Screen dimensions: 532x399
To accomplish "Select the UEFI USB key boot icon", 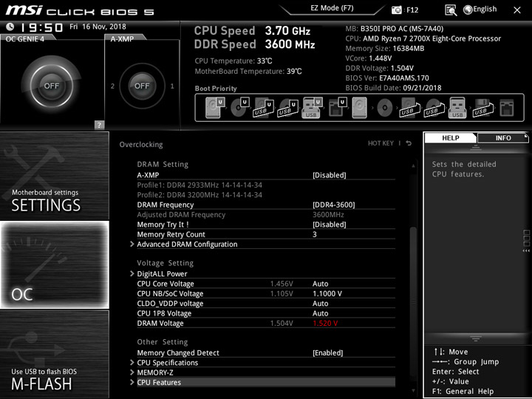I will pyautogui.click(x=312, y=108).
